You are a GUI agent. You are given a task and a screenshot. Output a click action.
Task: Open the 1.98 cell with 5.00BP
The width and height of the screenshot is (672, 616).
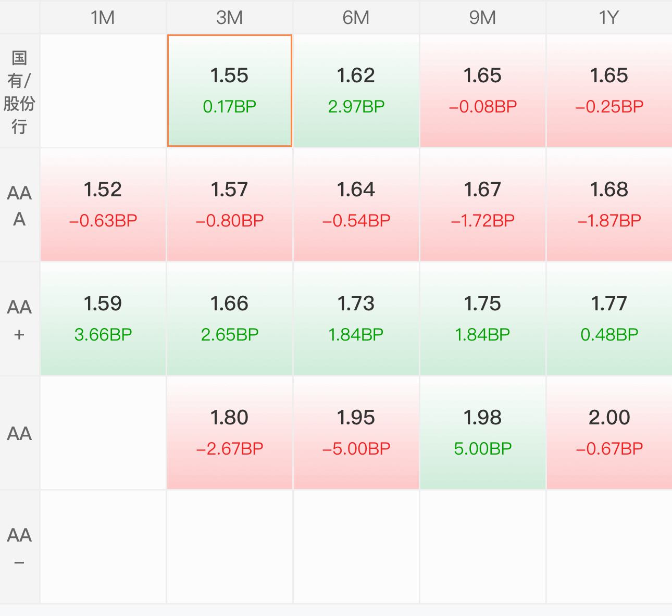pyautogui.click(x=482, y=433)
